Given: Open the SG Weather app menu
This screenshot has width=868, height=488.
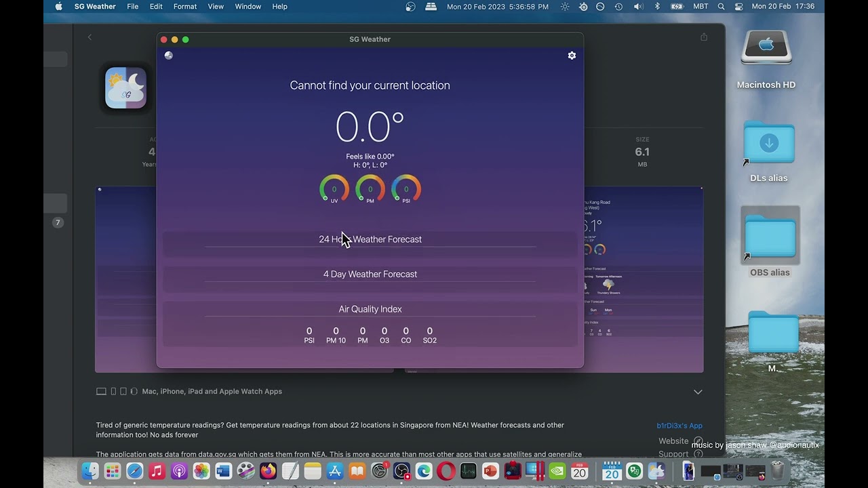Looking at the screenshot, I should 95,6.
